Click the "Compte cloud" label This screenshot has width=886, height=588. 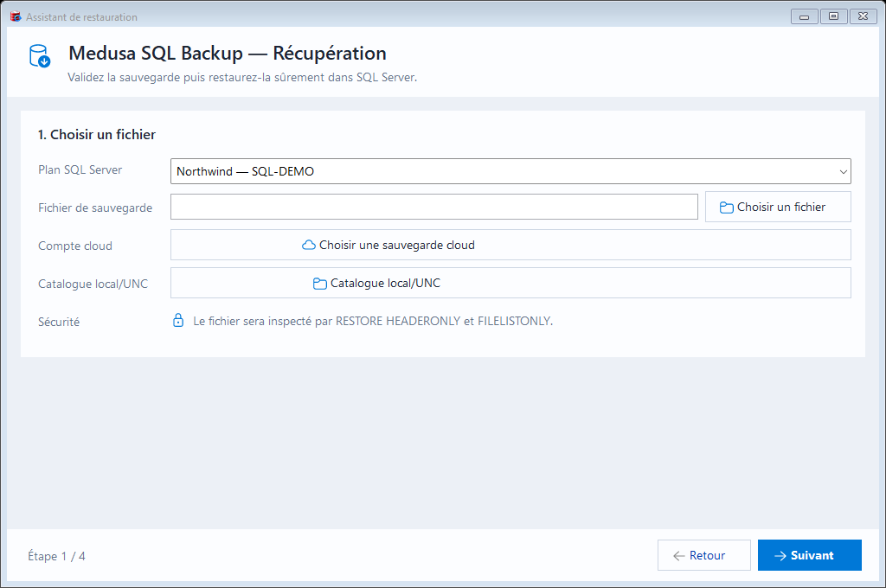(x=75, y=246)
